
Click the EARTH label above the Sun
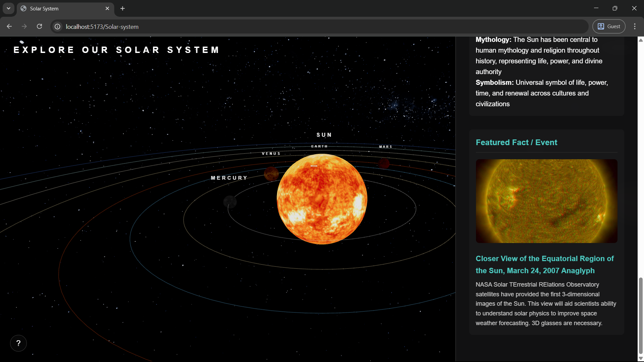pos(319,146)
